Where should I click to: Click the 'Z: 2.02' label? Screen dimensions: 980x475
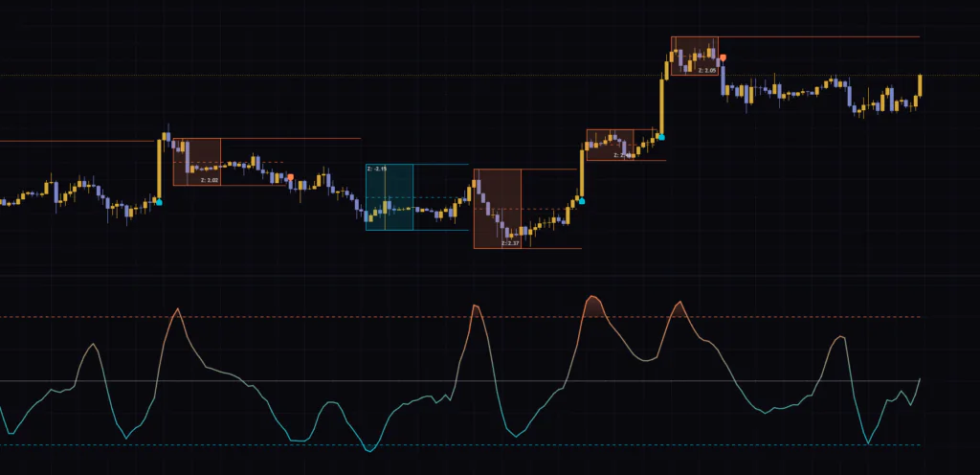click(210, 180)
